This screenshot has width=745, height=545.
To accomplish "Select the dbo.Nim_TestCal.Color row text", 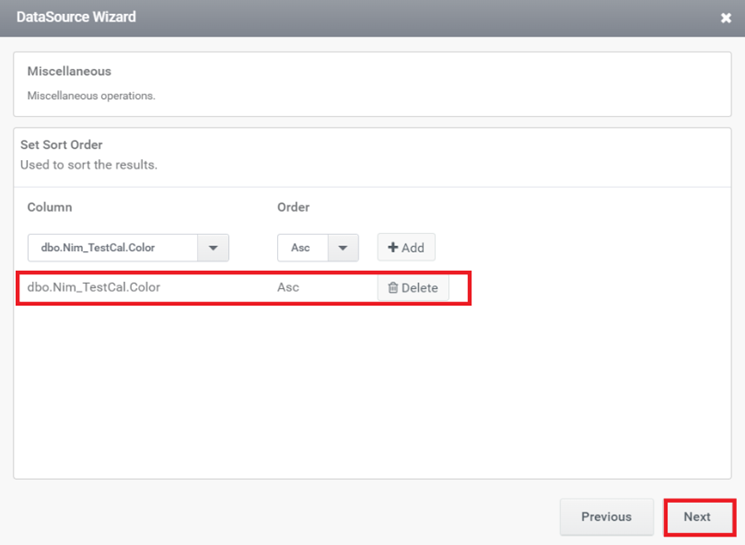I will pos(94,287).
